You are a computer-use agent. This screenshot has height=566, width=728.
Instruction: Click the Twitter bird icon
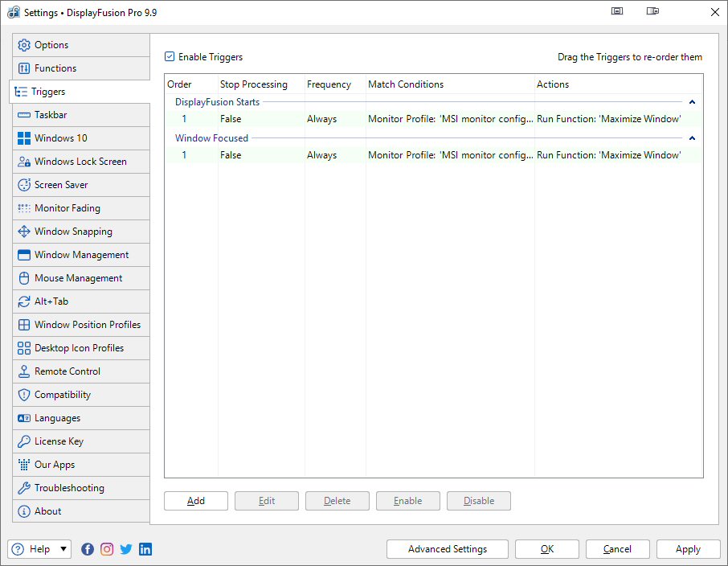coord(126,549)
